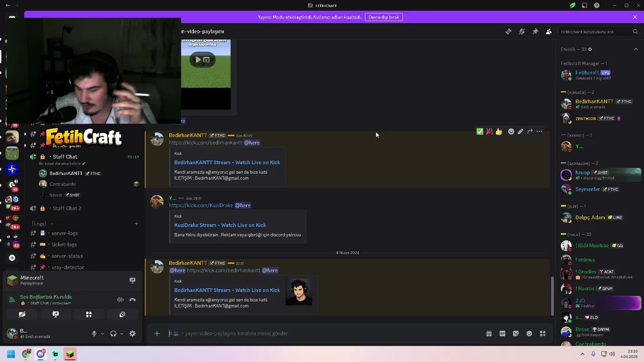644x362 pixels.
Task: Open the Threads icon in channel header
Action: (x=508, y=31)
